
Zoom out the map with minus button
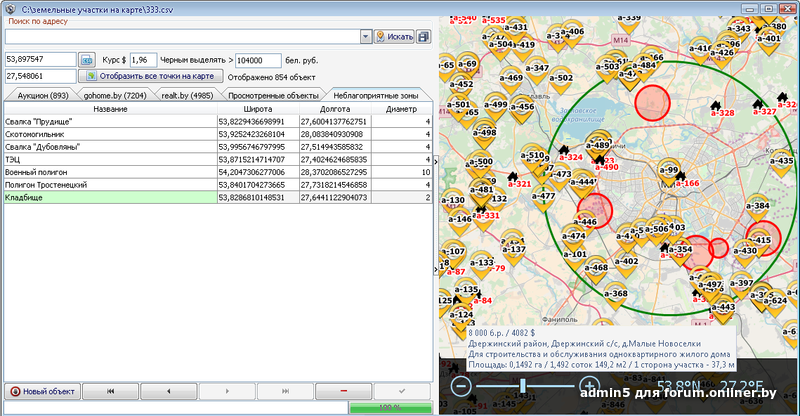(461, 386)
